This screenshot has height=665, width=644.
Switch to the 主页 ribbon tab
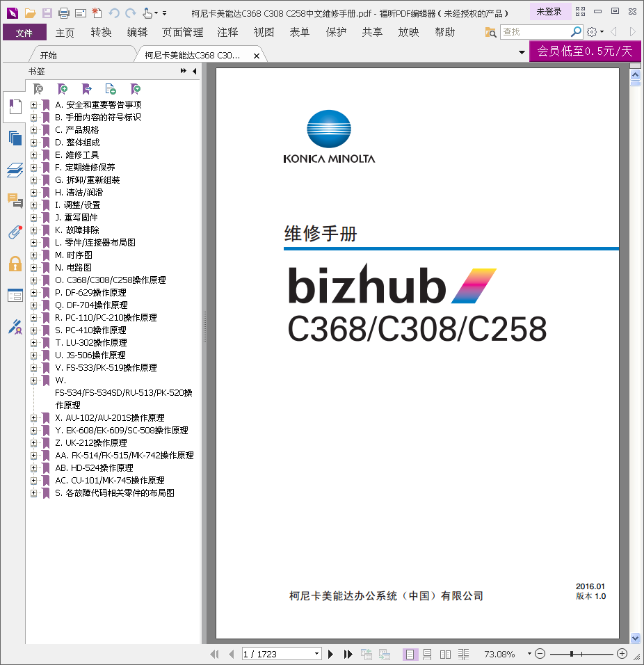click(65, 33)
